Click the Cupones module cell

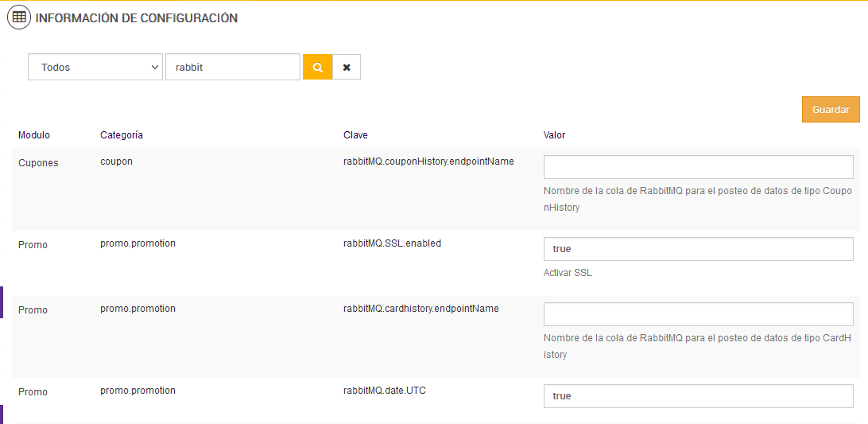point(38,163)
